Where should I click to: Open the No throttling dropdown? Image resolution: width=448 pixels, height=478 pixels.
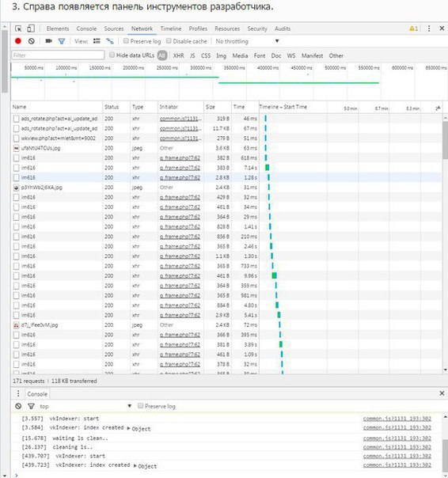[247, 41]
